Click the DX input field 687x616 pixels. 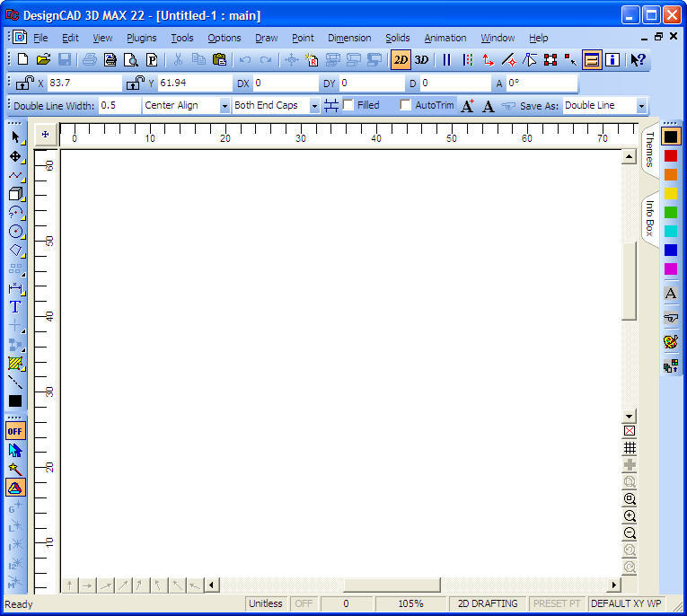pyautogui.click(x=286, y=83)
